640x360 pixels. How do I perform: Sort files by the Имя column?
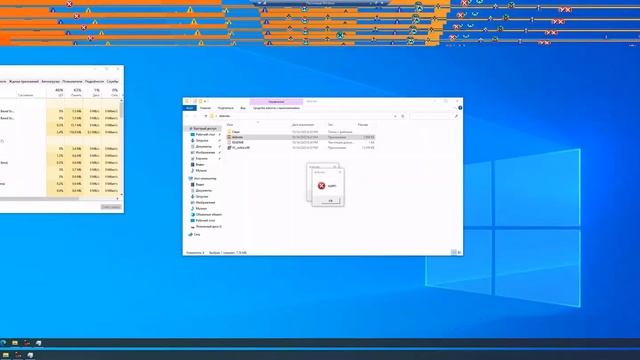click(230, 124)
